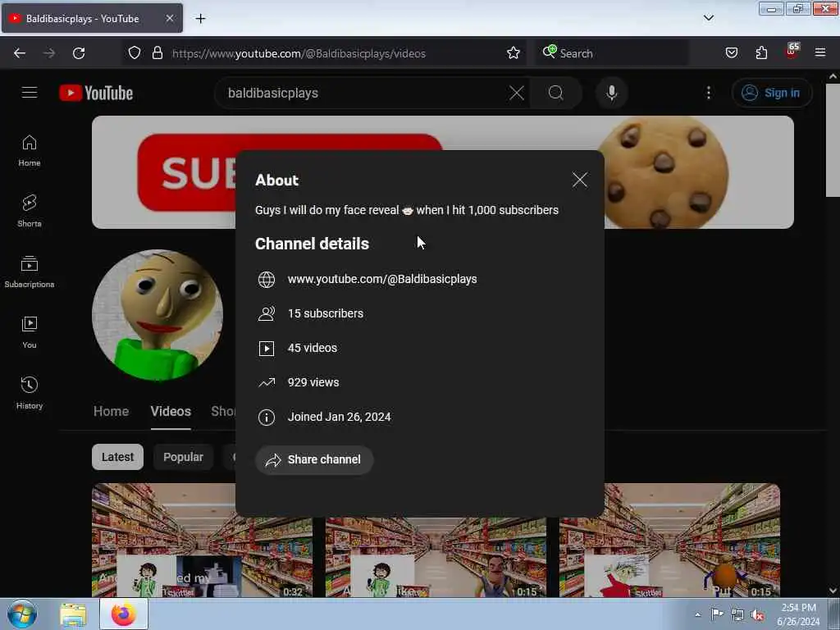840x630 pixels.
Task: Switch to channel Home tab
Action: tap(111, 412)
